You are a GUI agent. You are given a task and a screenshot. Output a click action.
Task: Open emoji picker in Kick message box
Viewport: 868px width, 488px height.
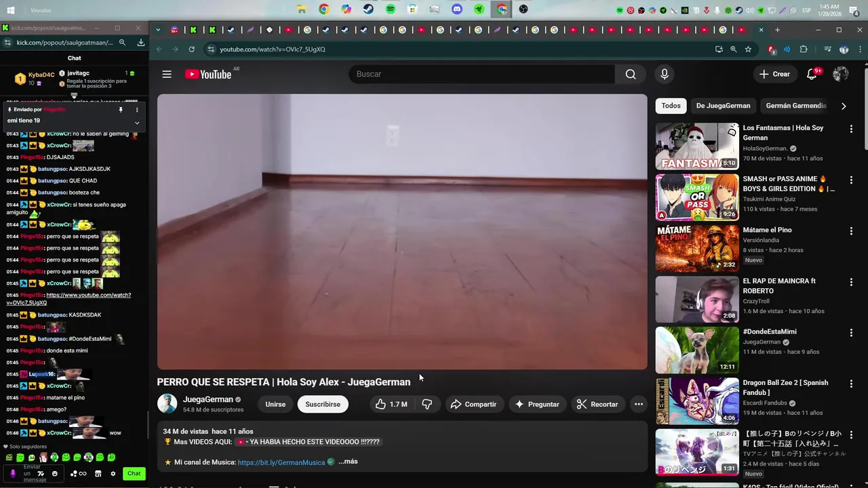(x=55, y=474)
